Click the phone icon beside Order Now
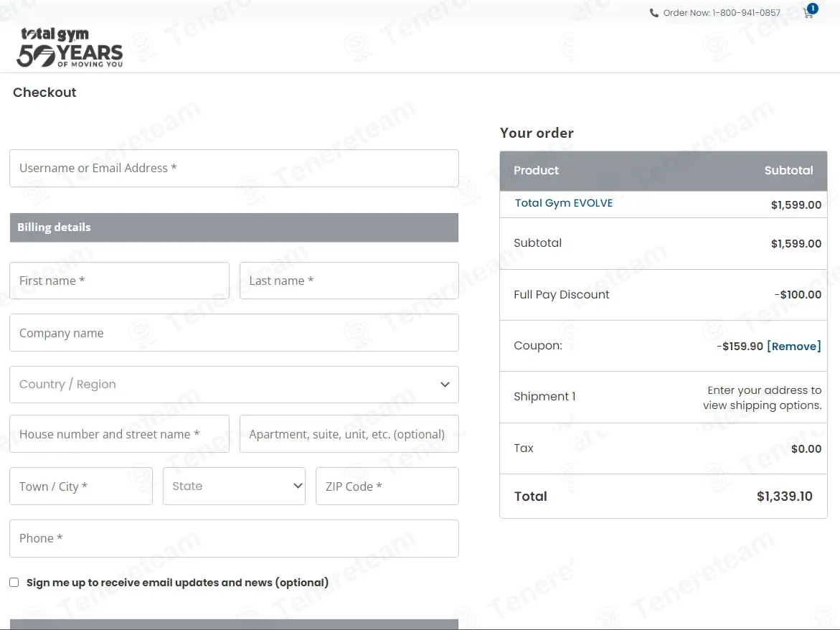This screenshot has height=630, width=840. point(653,13)
